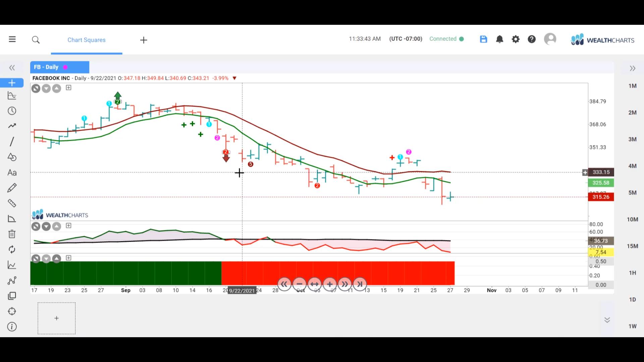Switch to the Chart Squares tab
644x362 pixels.
(87, 40)
